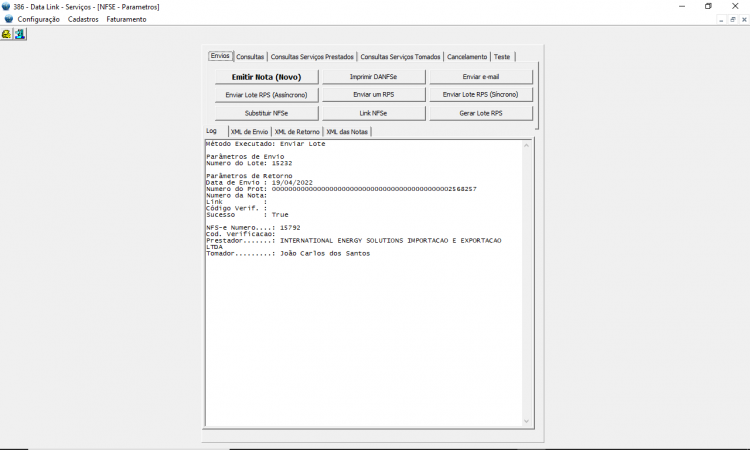
Task: Open Consultas Serviços Prestados tab
Action: 312,57
